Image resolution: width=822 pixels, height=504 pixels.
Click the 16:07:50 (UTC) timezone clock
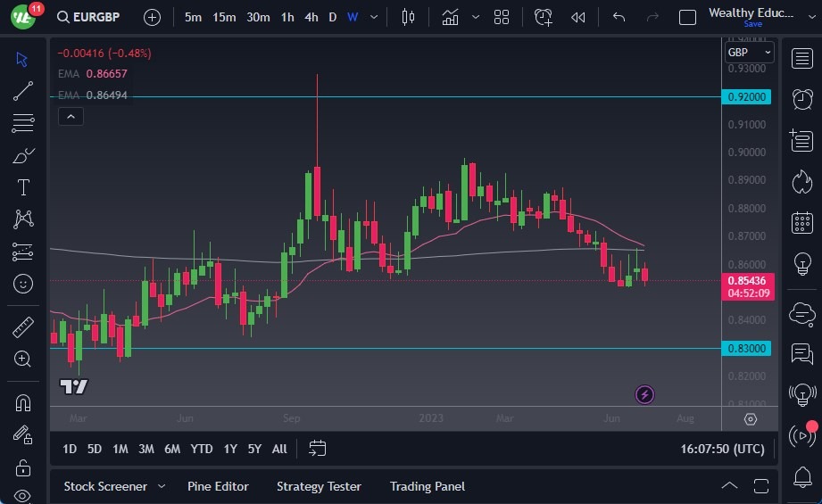tap(722, 449)
